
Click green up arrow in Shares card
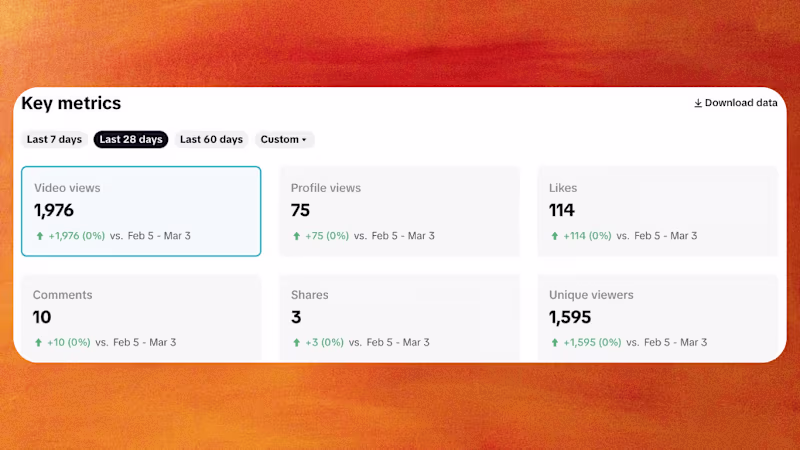(x=296, y=342)
